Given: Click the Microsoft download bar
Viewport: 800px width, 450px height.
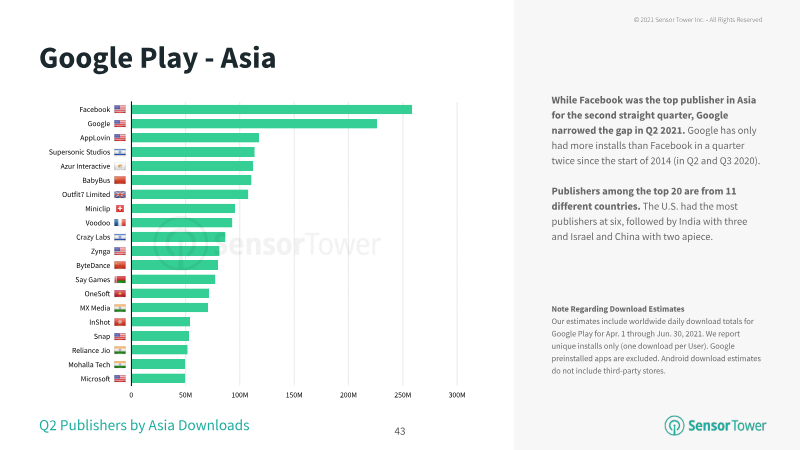Looking at the screenshot, I should (x=159, y=379).
